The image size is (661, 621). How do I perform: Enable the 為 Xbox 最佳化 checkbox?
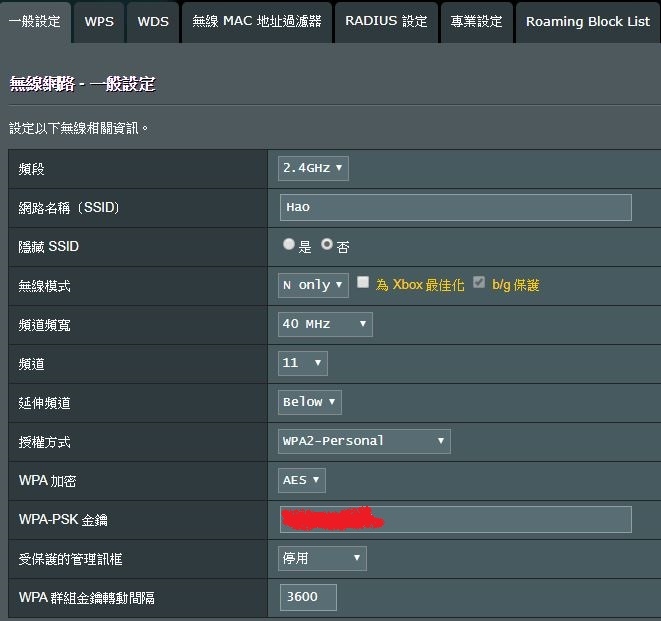(363, 282)
